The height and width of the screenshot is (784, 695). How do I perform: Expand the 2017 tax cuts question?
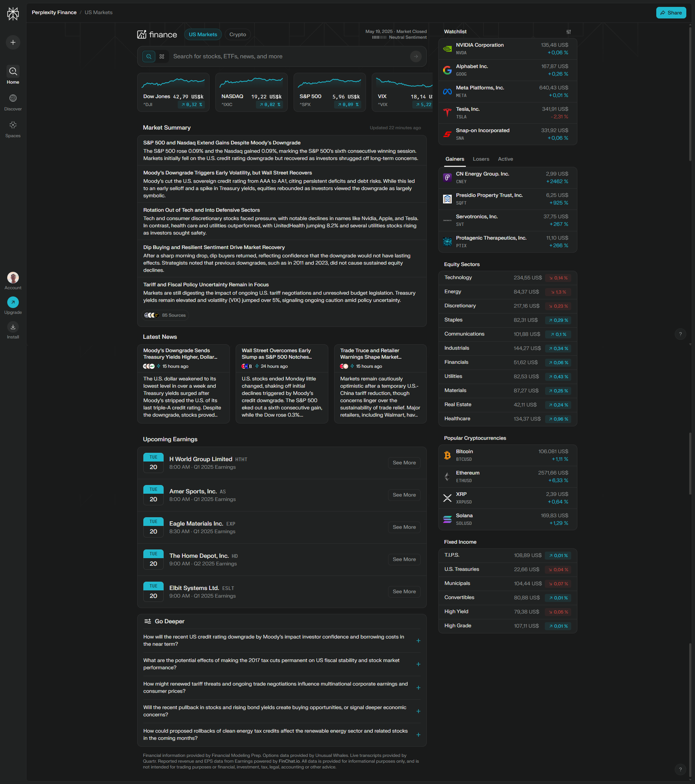(418, 664)
